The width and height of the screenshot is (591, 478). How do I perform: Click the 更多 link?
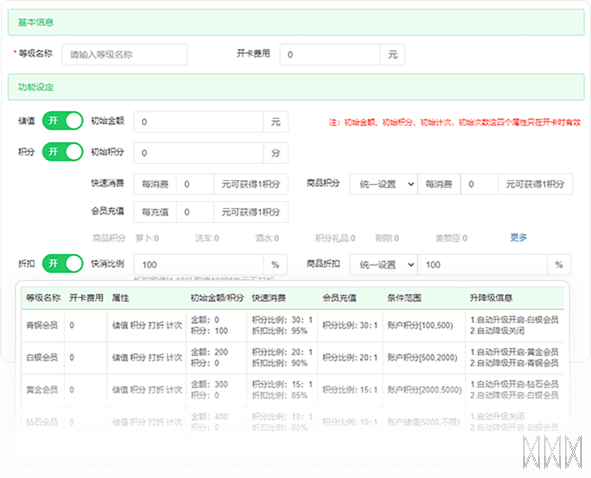519,237
